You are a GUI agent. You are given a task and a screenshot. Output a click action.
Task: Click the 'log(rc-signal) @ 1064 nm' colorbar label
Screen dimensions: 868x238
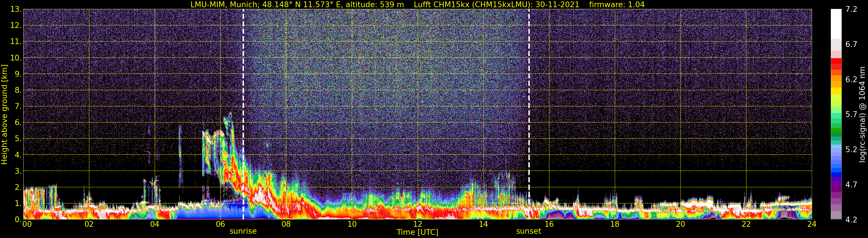pyautogui.click(x=862, y=115)
